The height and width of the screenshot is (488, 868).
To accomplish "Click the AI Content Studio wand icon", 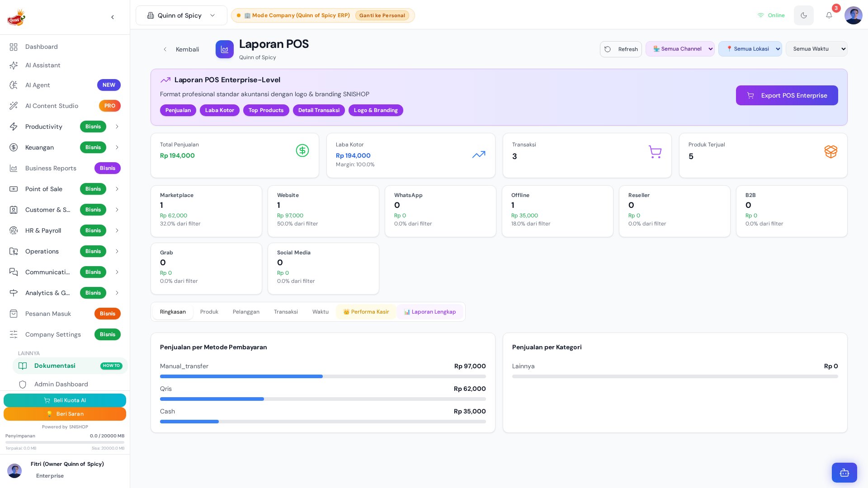I will pos(14,106).
